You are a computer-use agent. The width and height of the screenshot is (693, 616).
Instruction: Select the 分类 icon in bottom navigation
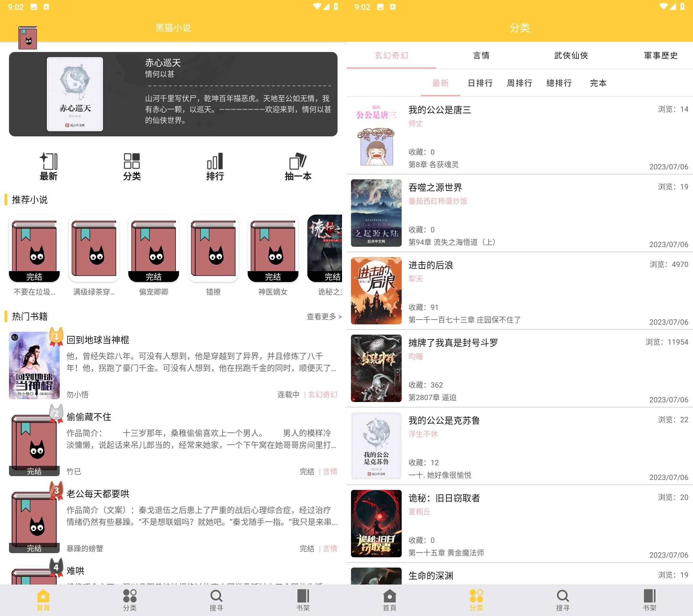pyautogui.click(x=476, y=597)
